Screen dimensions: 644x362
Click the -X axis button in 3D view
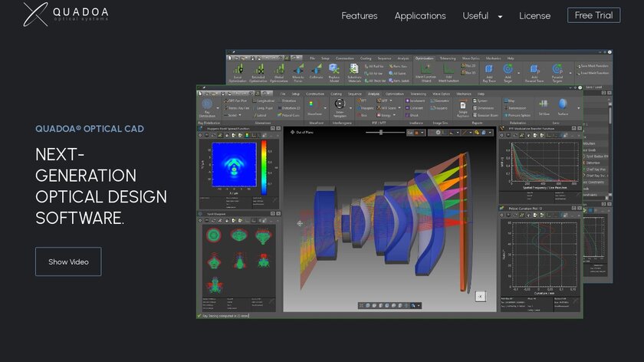click(x=481, y=296)
